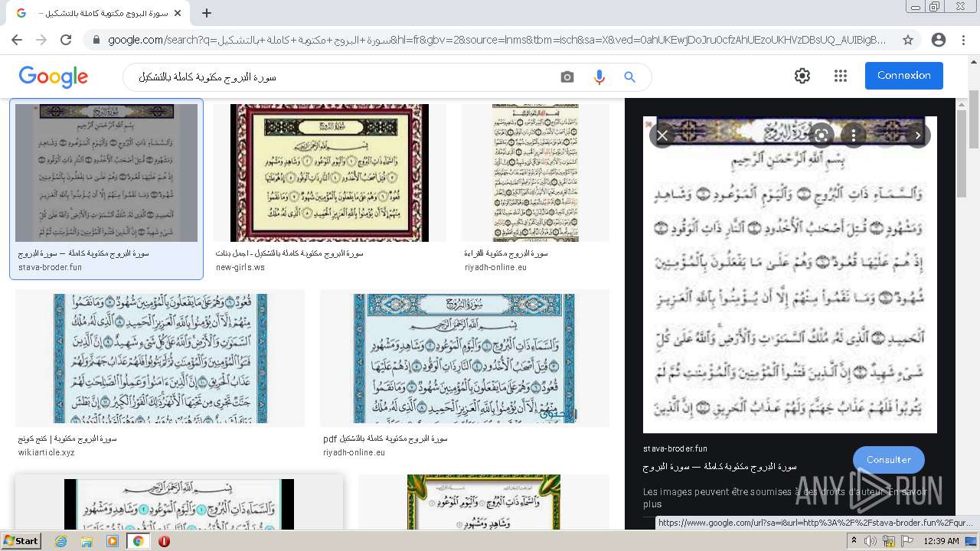
Task: Open Google Lens icon on preview image
Action: 821,135
